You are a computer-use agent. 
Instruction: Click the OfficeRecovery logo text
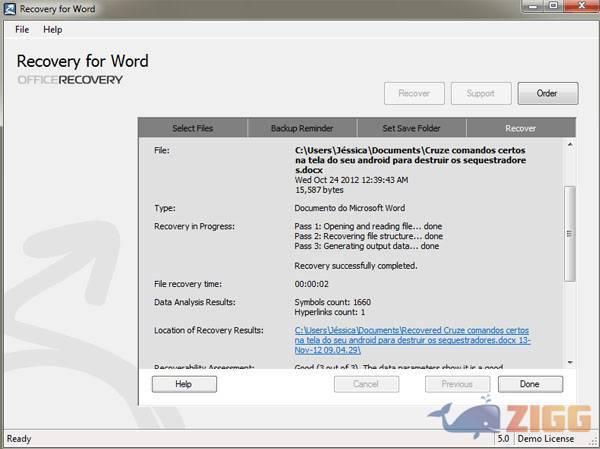[x=70, y=79]
